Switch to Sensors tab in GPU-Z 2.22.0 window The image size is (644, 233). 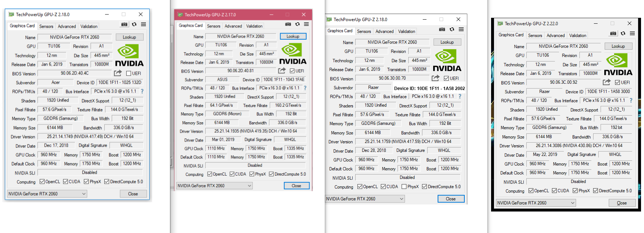point(535,36)
